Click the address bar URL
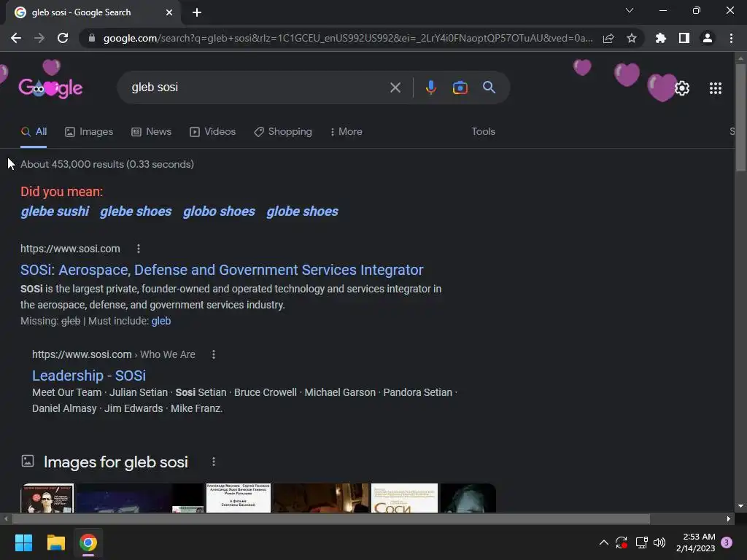The height and width of the screenshot is (560, 747). pyautogui.click(x=348, y=38)
